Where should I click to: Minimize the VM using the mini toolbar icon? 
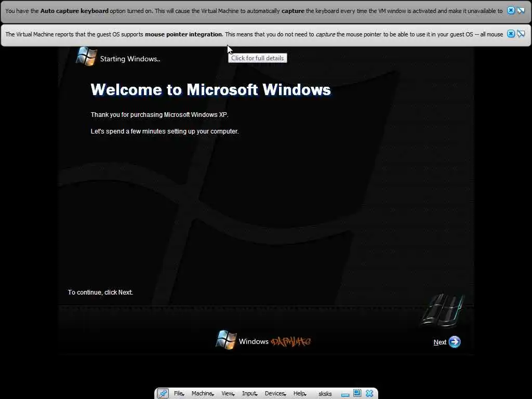[345, 394]
